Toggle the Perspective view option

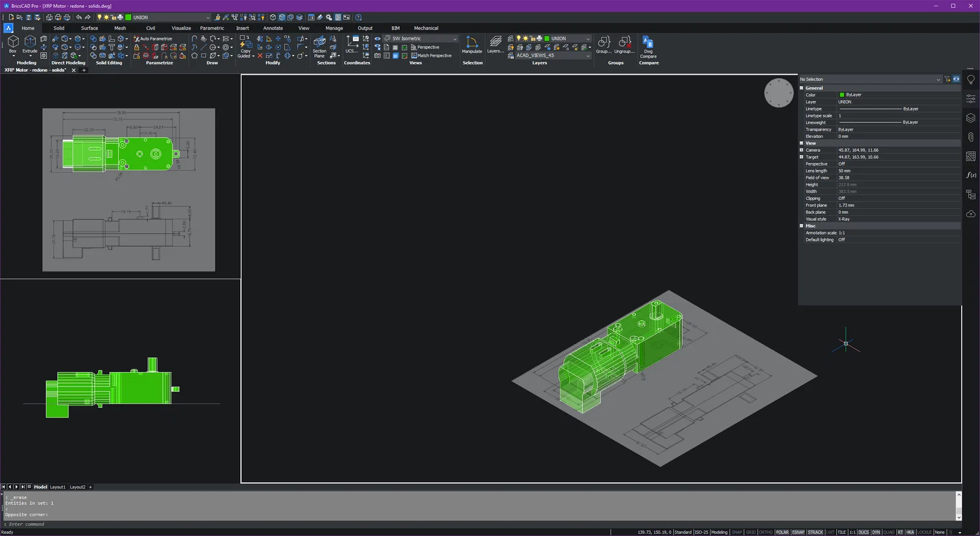(425, 47)
